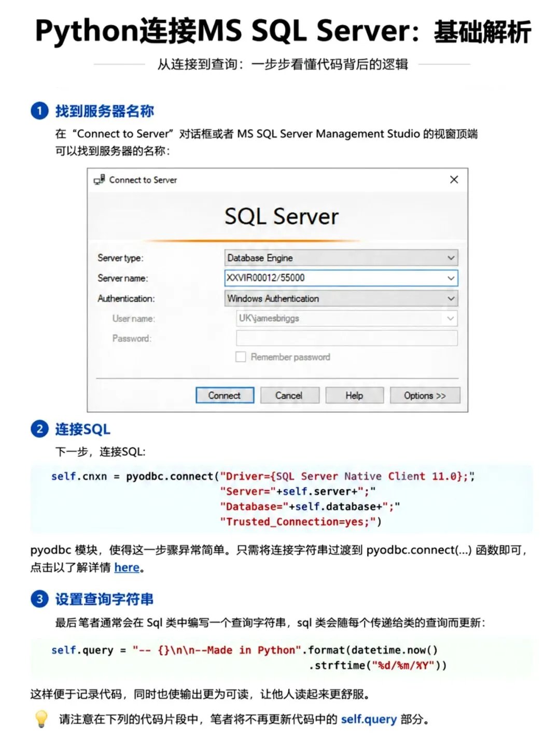Tick the Remember password checkbox

241,357
